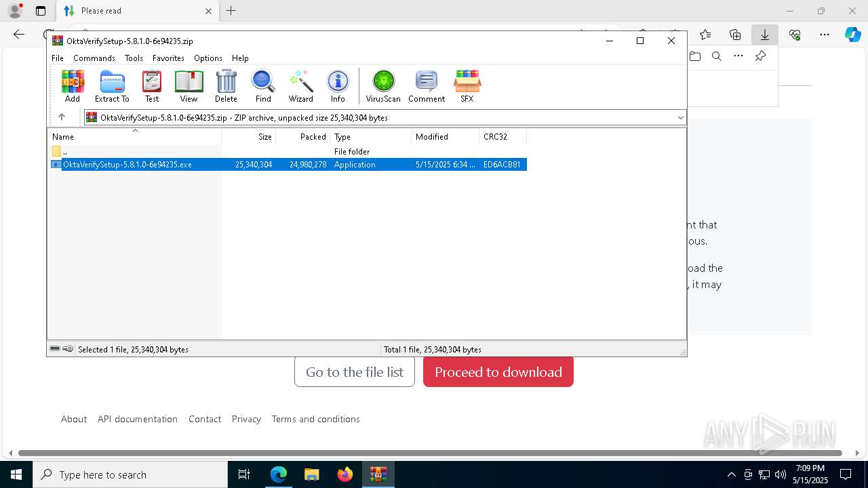Screen dimensions: 868x488
Task: Pin the downloads flyout
Action: point(761,56)
